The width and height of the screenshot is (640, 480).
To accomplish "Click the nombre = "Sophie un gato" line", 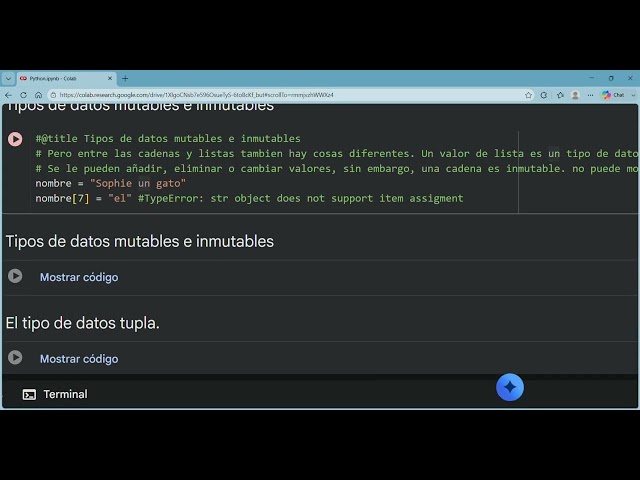I will (x=111, y=183).
